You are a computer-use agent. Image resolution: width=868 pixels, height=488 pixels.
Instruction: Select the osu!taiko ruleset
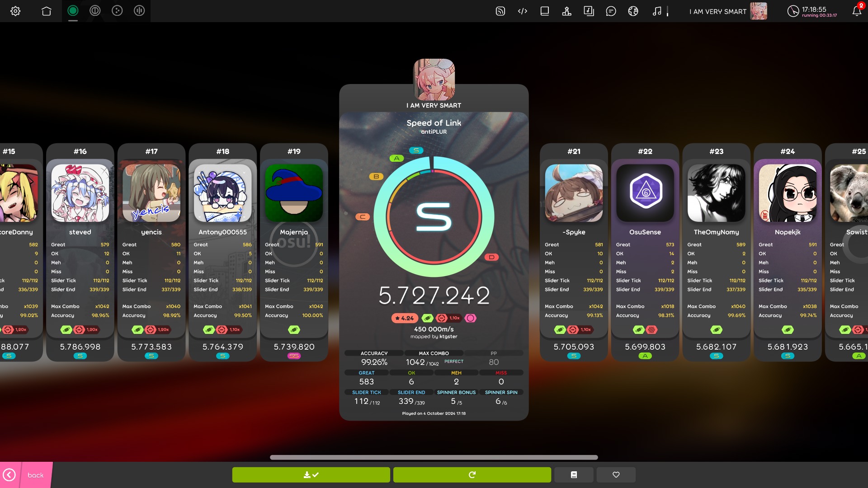(95, 10)
